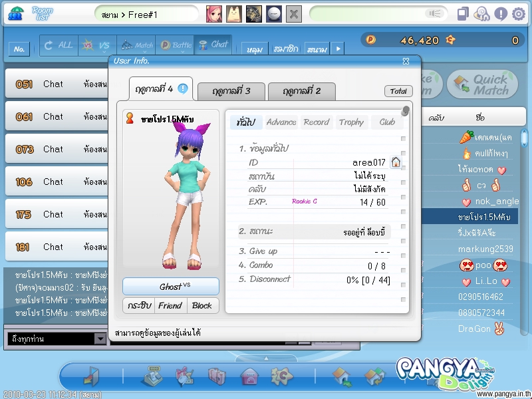Select the หลุม column tab
This screenshot has width=532, height=399.
(255, 49)
